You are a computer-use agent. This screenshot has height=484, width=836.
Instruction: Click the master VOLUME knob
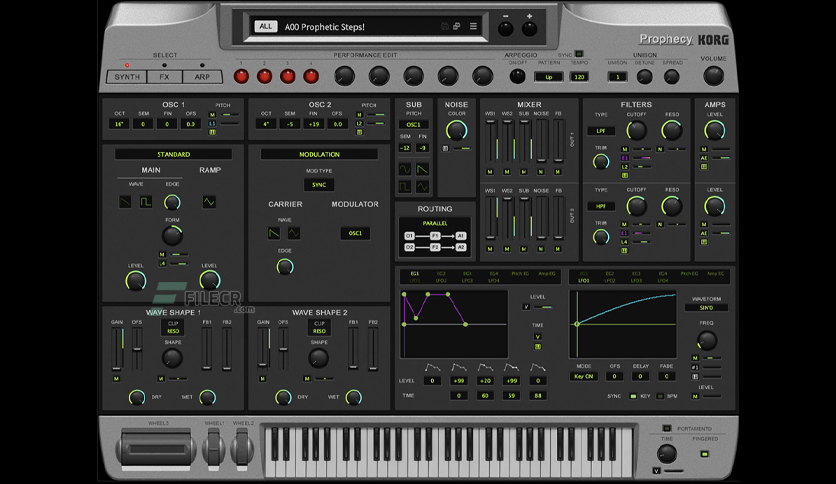click(x=713, y=76)
